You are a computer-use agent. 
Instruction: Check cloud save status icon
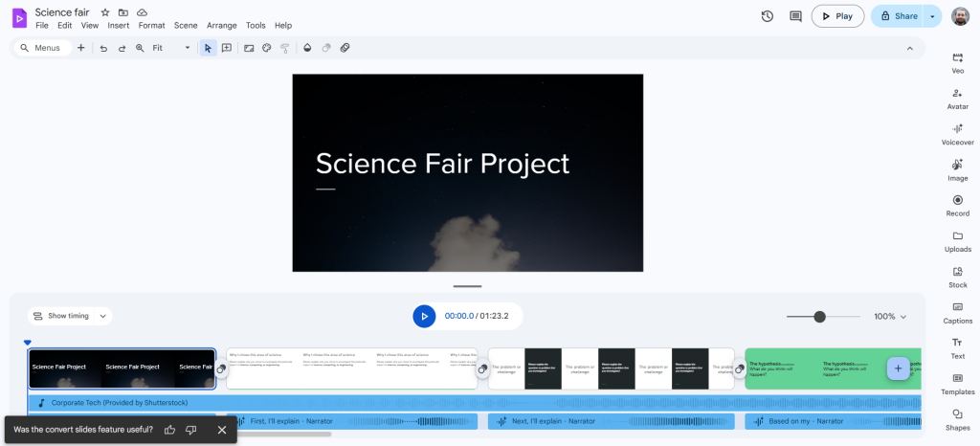click(142, 12)
